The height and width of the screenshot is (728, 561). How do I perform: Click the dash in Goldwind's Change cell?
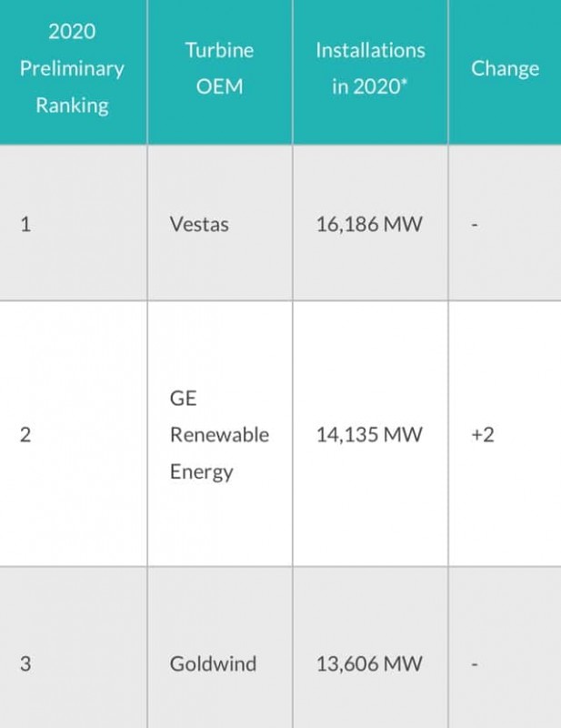pos(475,665)
